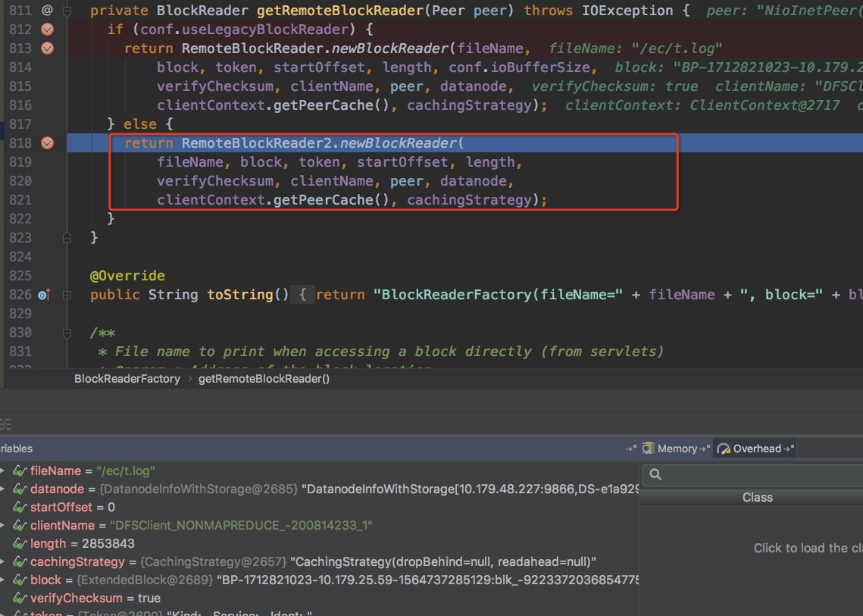
Task: Click the CachingStrategy(dropBehind=null, readahead=null) value
Action: coord(443,561)
